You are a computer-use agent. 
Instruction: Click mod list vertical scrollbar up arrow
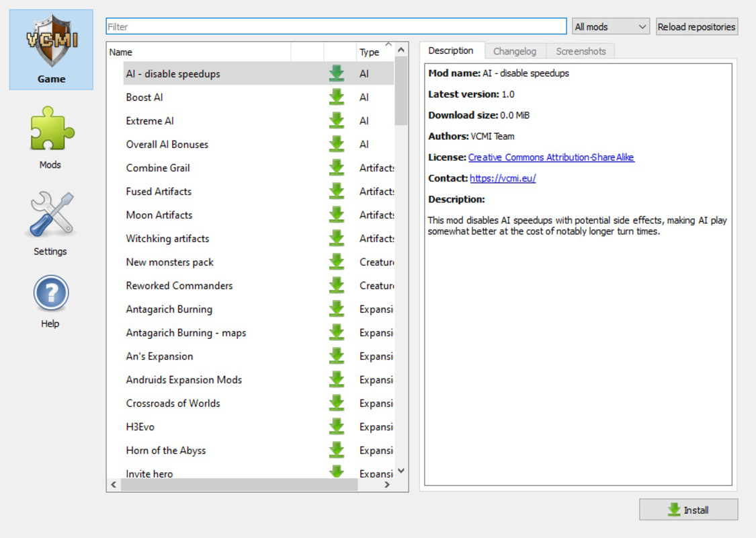point(401,50)
